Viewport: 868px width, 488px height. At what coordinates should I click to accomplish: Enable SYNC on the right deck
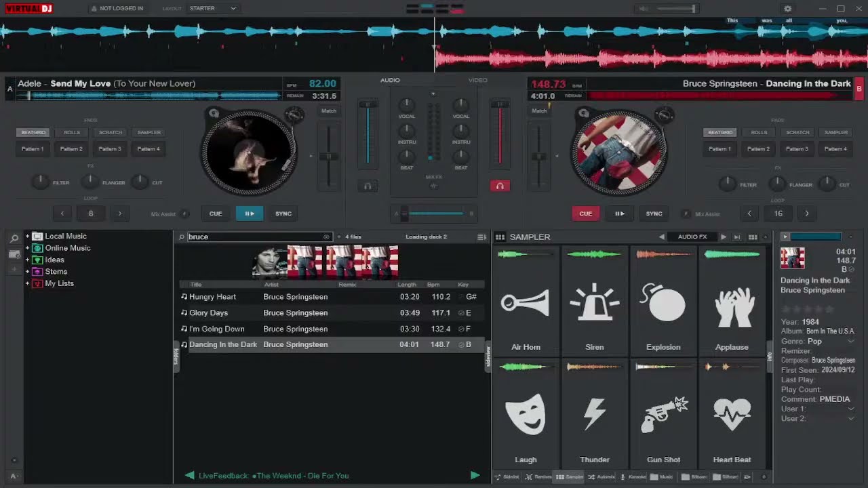point(654,213)
